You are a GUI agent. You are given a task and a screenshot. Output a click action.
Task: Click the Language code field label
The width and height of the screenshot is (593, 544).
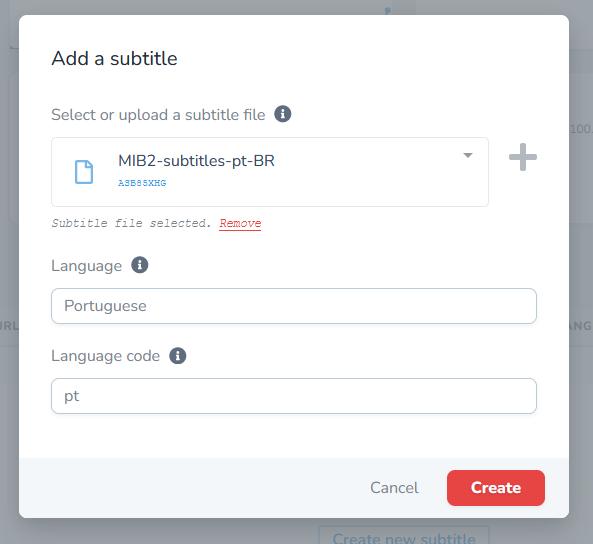pos(106,356)
